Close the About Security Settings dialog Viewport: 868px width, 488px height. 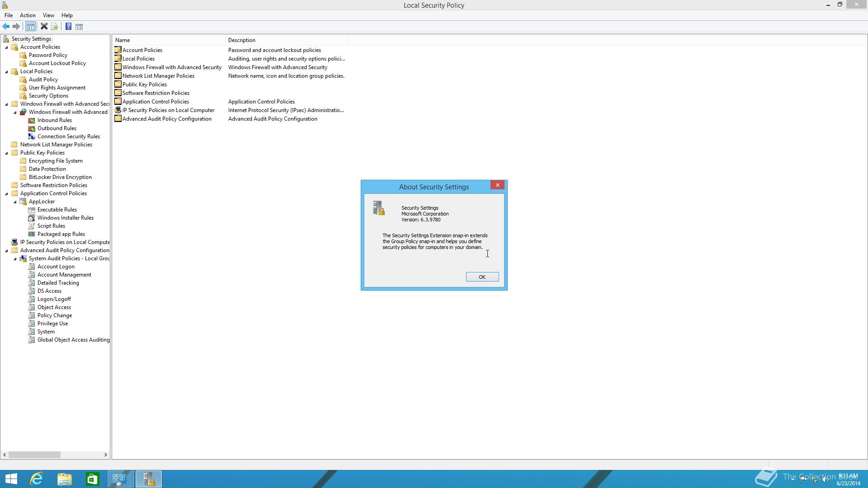(497, 185)
